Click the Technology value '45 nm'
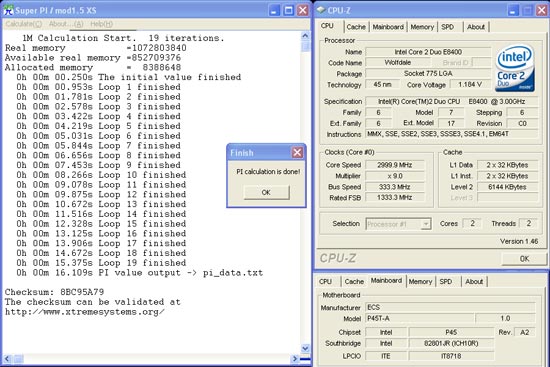 pos(382,84)
